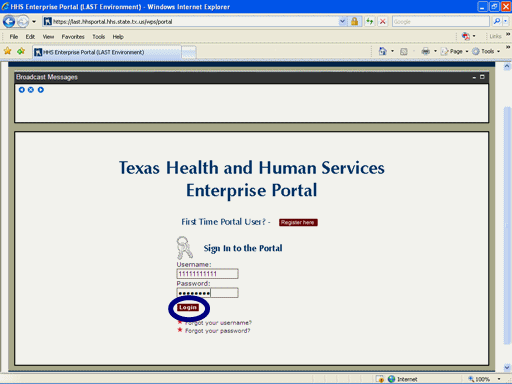Image resolution: width=512 pixels, height=384 pixels.
Task: Open the Page menu in command bar
Action: click(455, 51)
